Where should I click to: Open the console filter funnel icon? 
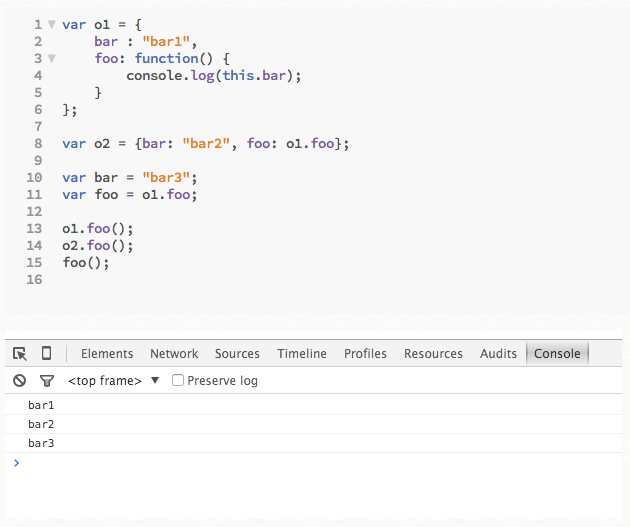[x=47, y=380]
